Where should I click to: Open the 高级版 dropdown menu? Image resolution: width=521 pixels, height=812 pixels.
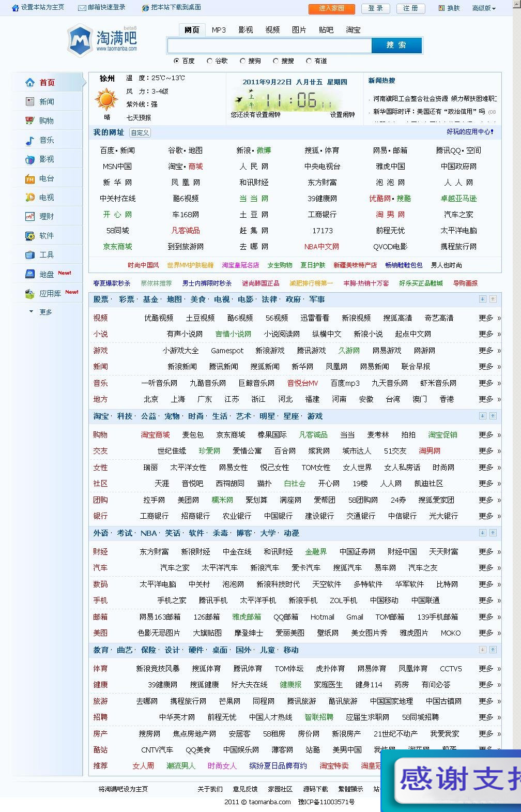point(484,8)
